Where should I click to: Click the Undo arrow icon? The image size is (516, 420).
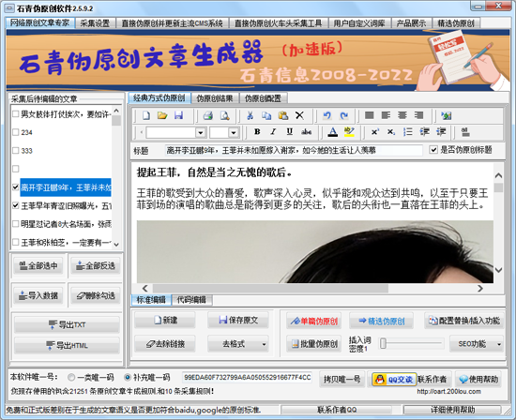point(326,115)
